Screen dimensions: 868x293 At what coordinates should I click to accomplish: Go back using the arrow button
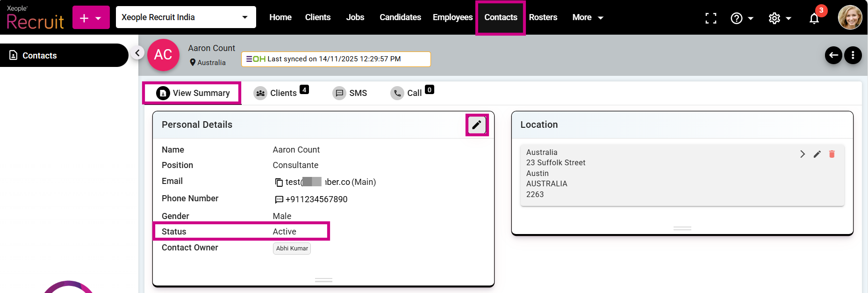coord(833,55)
